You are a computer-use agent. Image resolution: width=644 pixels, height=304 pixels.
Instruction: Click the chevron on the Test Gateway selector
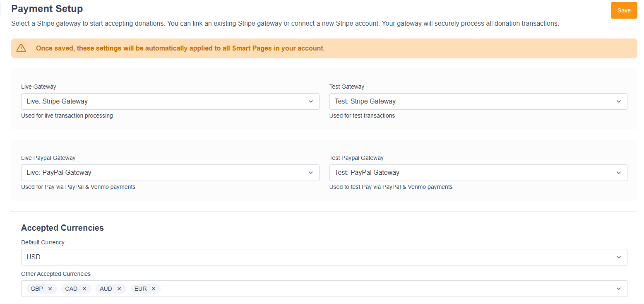[619, 101]
